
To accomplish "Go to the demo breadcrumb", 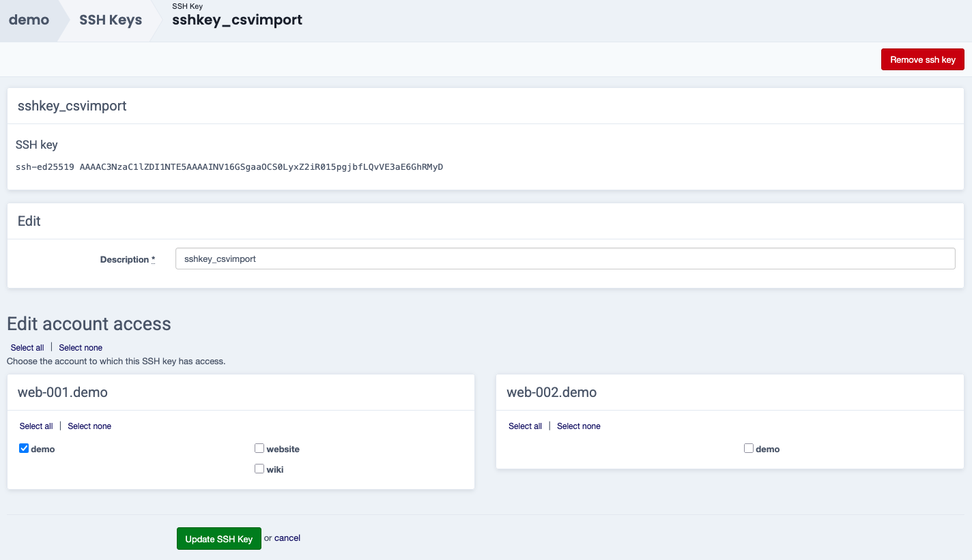I will coord(29,20).
